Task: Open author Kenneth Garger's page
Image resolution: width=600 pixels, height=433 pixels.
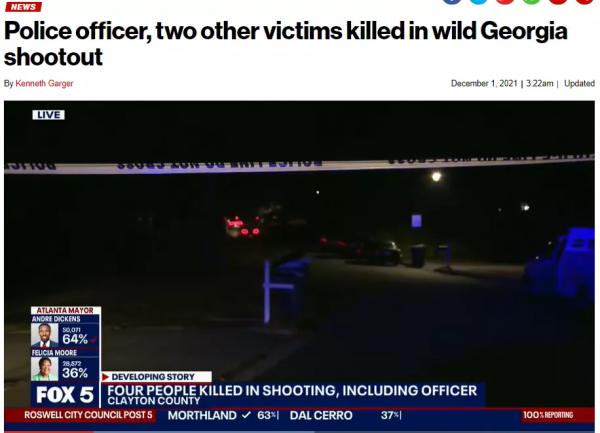Action: tap(44, 83)
